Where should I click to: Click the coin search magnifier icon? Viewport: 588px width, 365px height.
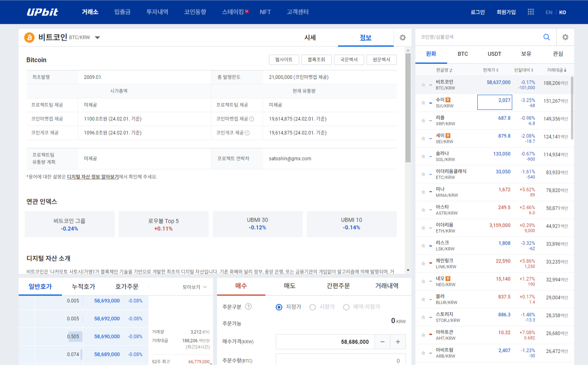(x=547, y=37)
